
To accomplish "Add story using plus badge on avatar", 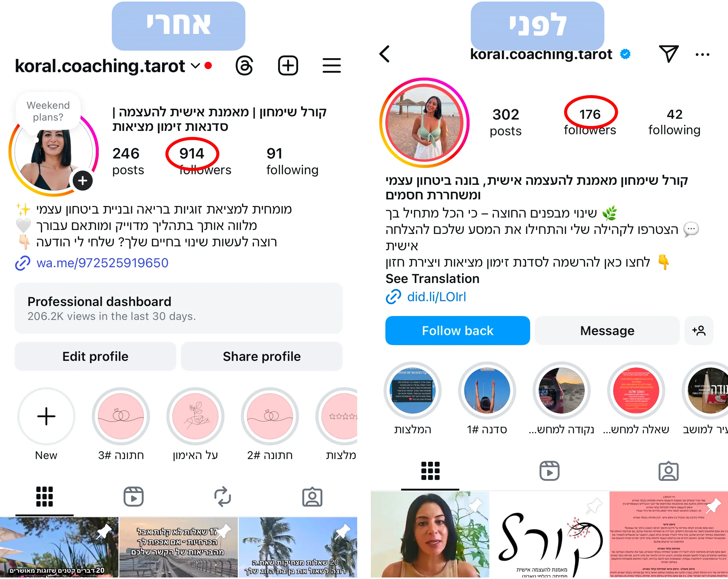I will pyautogui.click(x=83, y=181).
